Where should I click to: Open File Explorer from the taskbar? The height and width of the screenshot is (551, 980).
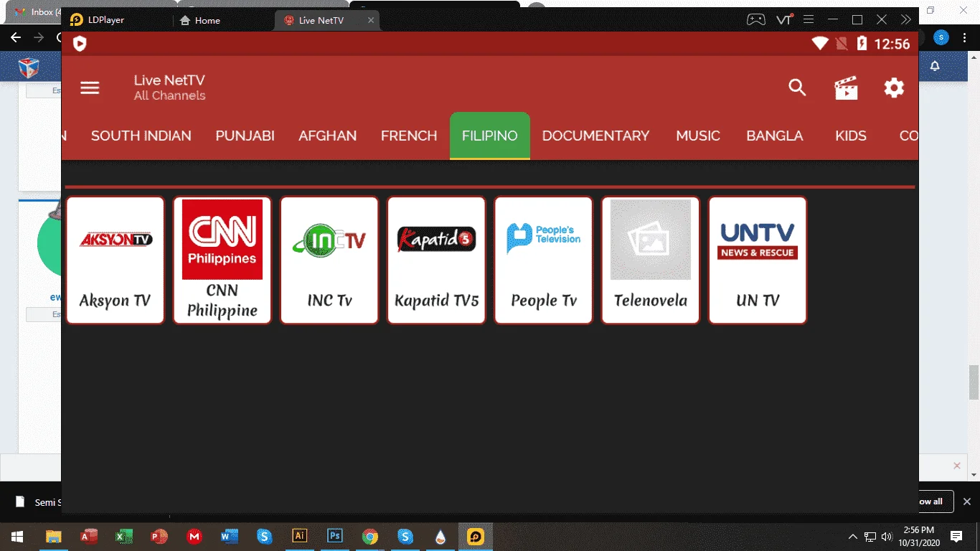53,536
